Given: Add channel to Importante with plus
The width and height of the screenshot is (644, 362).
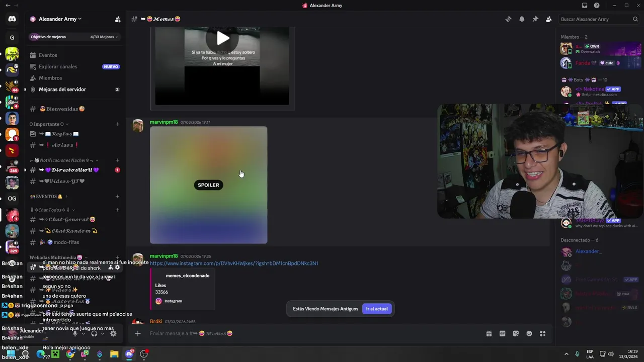Looking at the screenshot, I should [x=117, y=124].
